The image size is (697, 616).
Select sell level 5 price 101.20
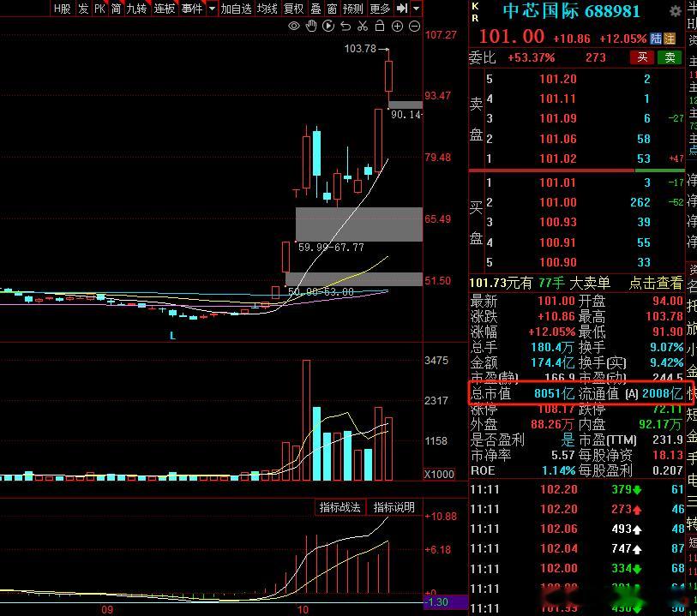tap(558, 79)
